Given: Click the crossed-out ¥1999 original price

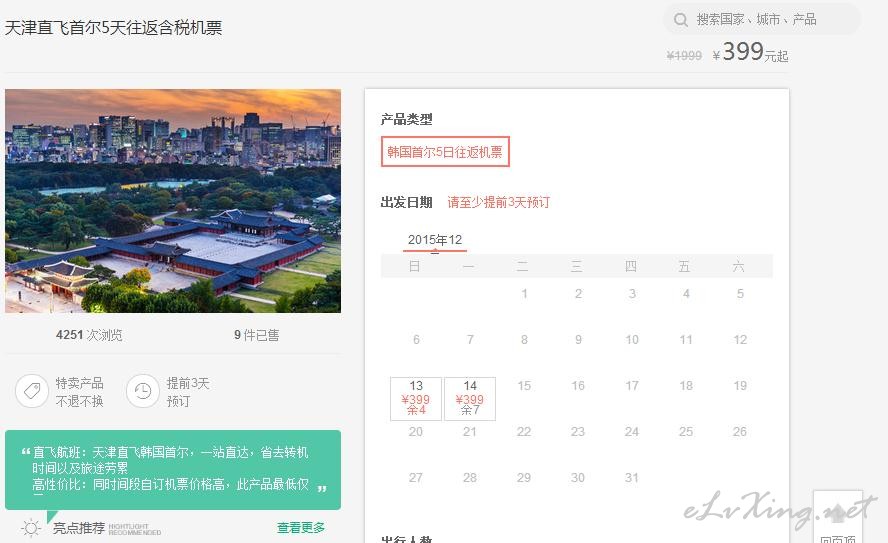Looking at the screenshot, I should click(684, 55).
